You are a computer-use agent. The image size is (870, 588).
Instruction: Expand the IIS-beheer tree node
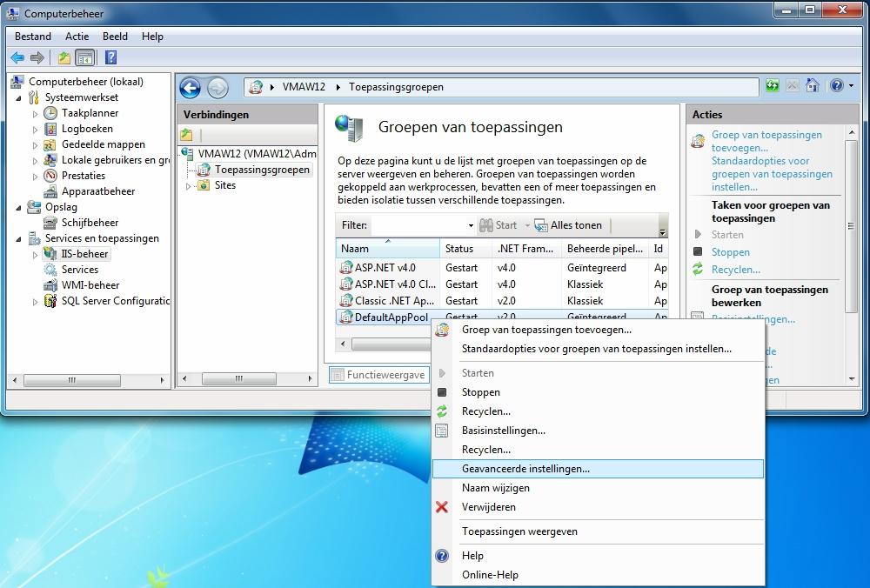tap(35, 255)
